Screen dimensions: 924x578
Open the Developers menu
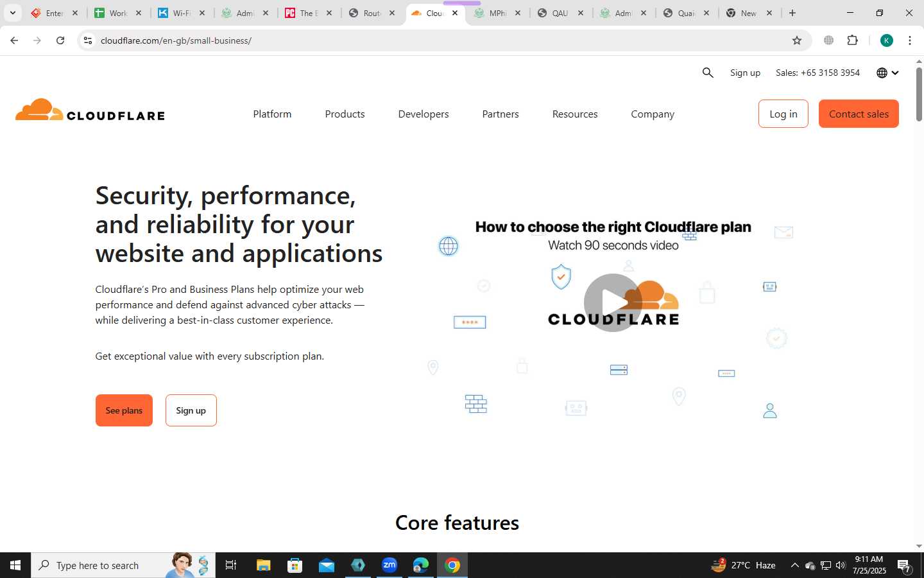(424, 114)
